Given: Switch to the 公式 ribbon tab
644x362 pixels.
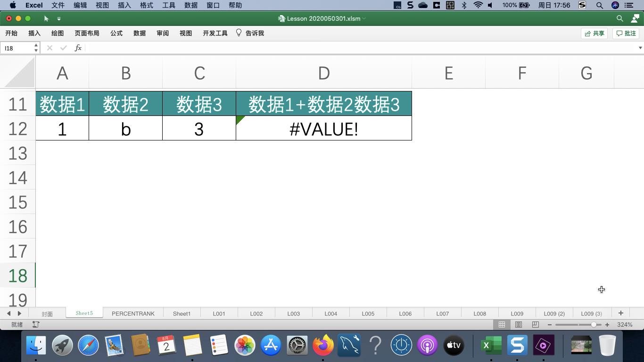Looking at the screenshot, I should [116, 33].
